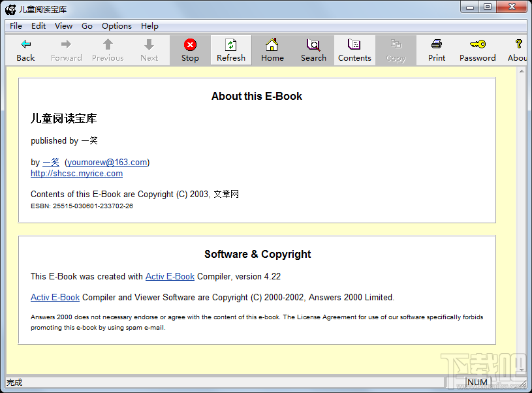Screen dimensions: 532x393
Task: Stop loading with the red Stop icon
Action: [190, 50]
